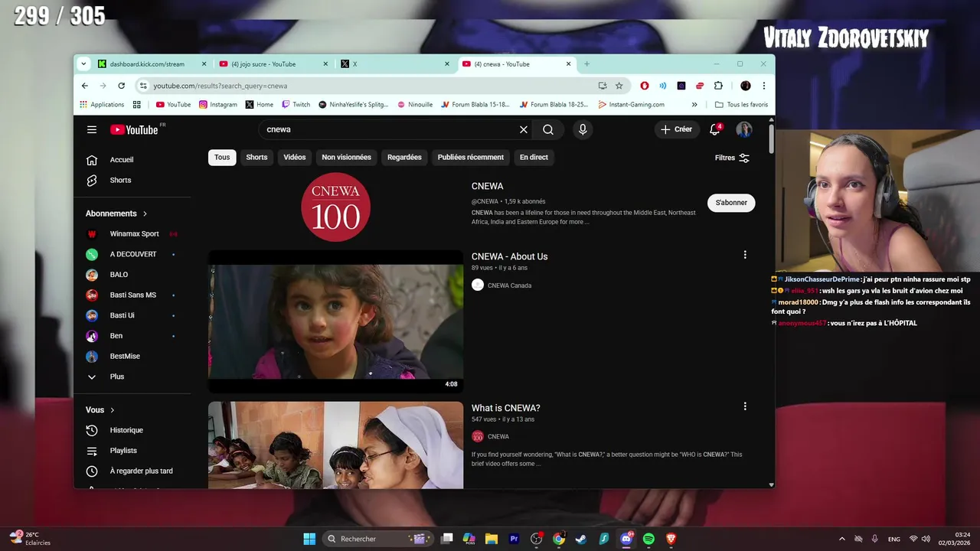Select the Vidéos filter chip
Image resolution: width=980 pixels, height=551 pixels.
(295, 157)
